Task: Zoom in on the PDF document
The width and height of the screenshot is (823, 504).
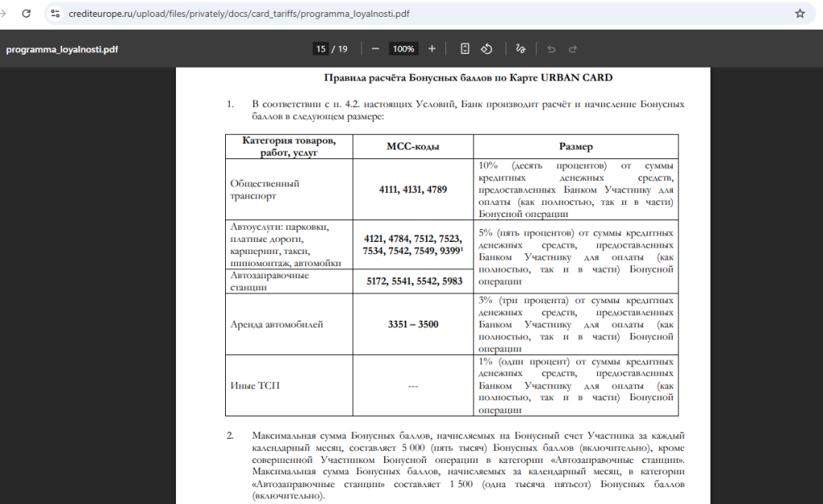Action: point(432,48)
